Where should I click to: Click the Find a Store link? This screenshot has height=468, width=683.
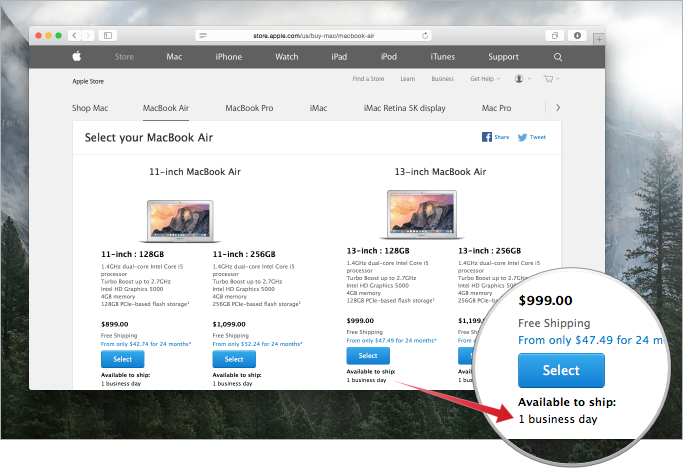(x=368, y=79)
